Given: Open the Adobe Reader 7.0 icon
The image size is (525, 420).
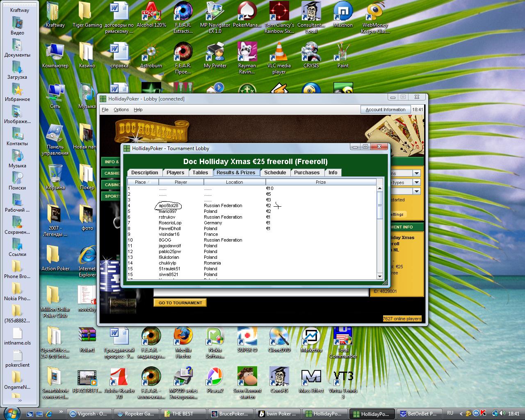Looking at the screenshot, I should click(x=119, y=377).
